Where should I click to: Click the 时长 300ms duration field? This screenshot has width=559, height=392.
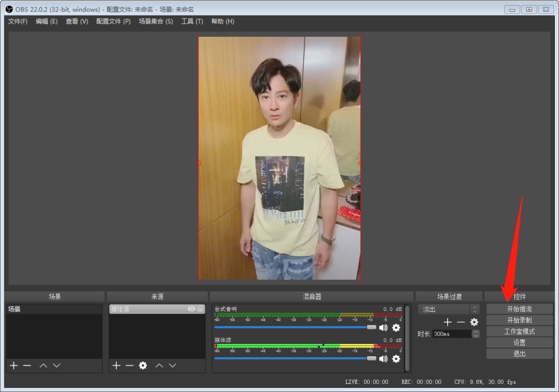tap(452, 334)
